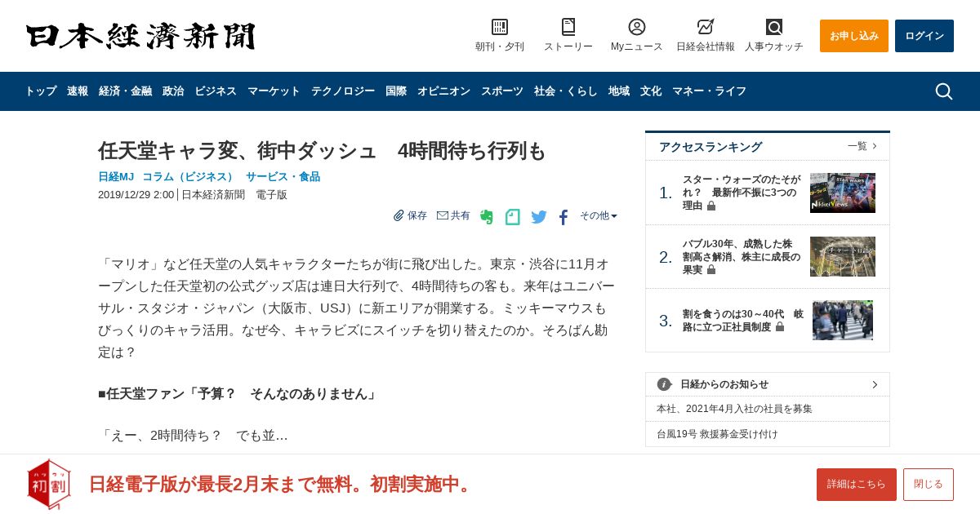
Task: Click the アクセスランキング heading
Action: pos(710,147)
